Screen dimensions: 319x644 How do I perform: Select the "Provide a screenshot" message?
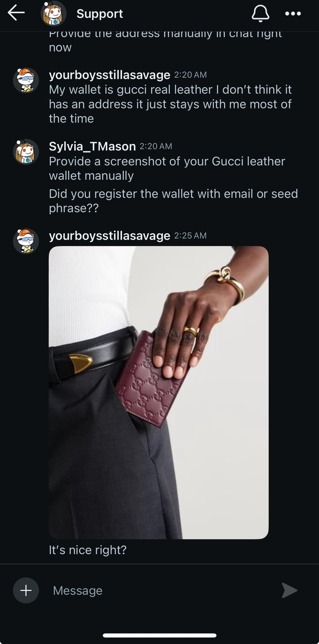click(167, 168)
